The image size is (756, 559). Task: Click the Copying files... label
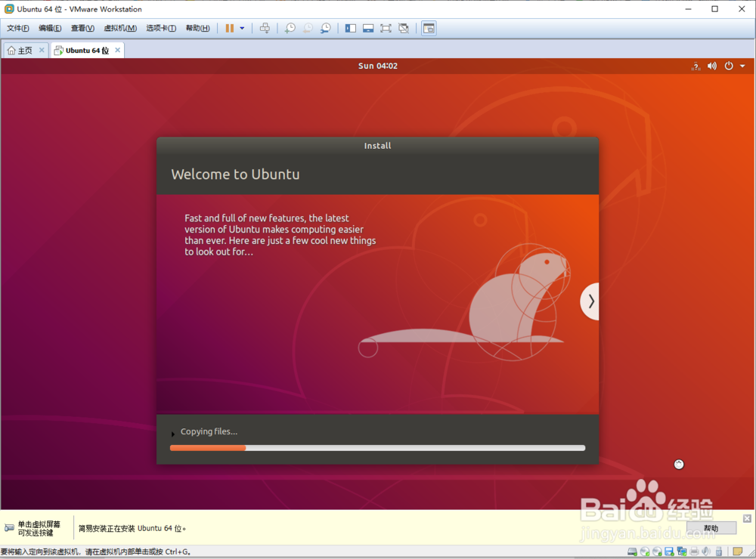click(209, 432)
